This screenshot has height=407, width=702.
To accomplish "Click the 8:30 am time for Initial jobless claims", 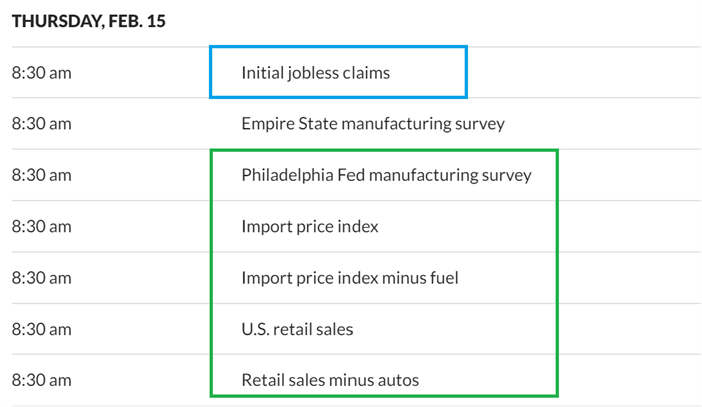I will (x=42, y=72).
